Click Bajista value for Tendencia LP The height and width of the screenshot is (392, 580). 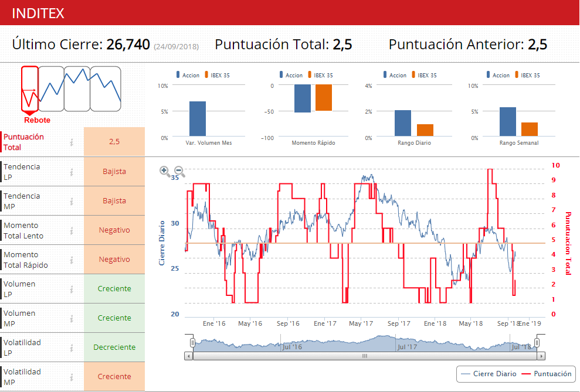tap(114, 172)
